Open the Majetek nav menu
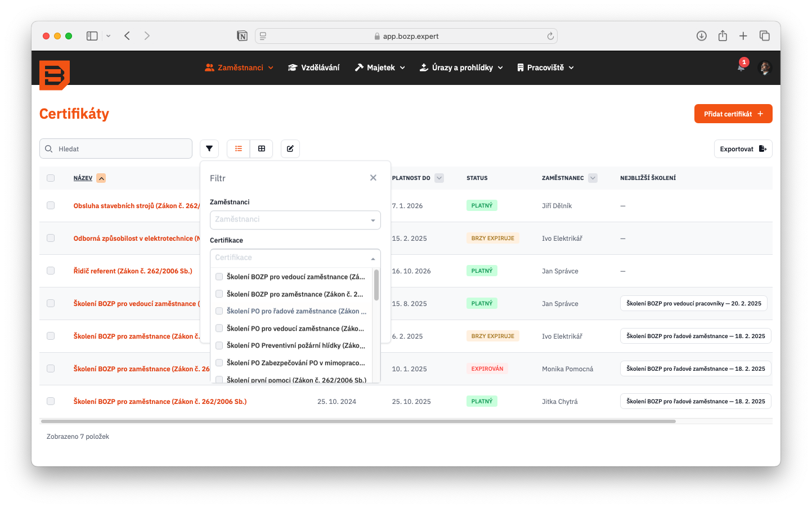Screen dimensions: 812x508 coord(380,68)
